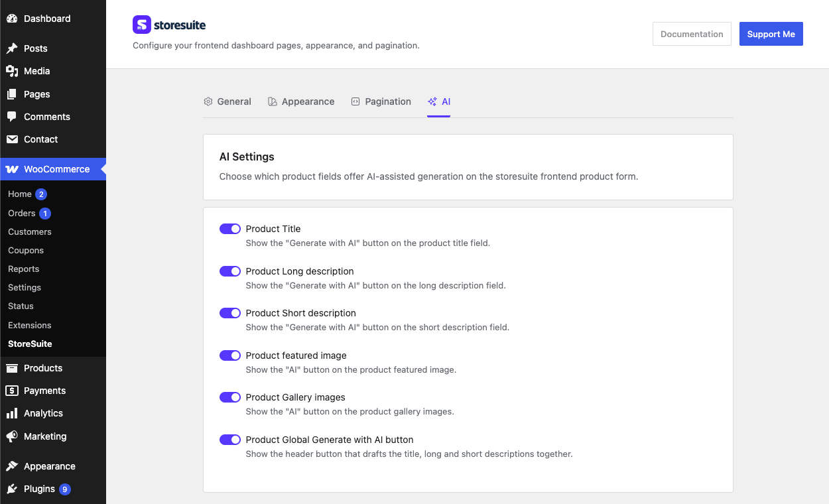Switch to the General tab
This screenshot has height=504, width=829.
[x=227, y=101]
